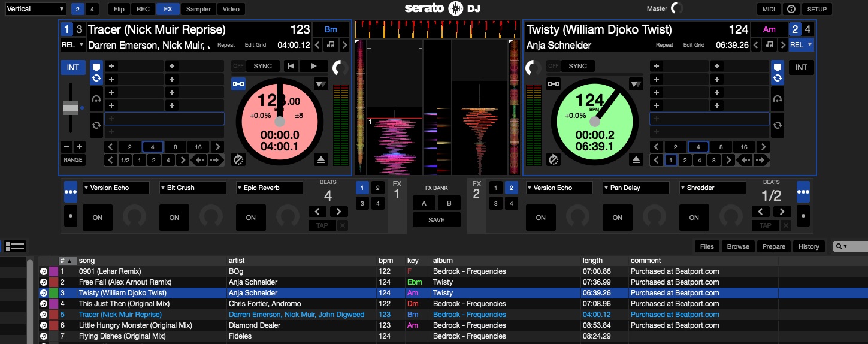Viewport: 868px width, 344px height.
Task: Open Shredder effect dropdown
Action: (x=712, y=188)
